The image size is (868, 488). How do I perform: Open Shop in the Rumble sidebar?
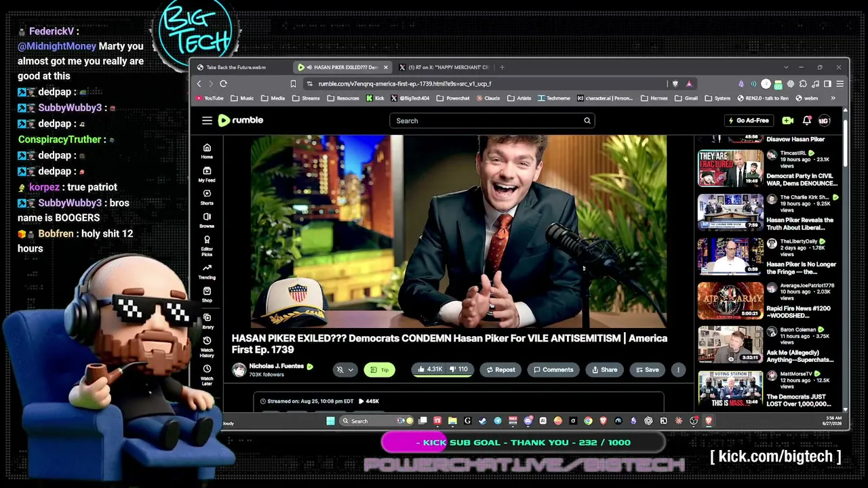pyautogui.click(x=207, y=294)
